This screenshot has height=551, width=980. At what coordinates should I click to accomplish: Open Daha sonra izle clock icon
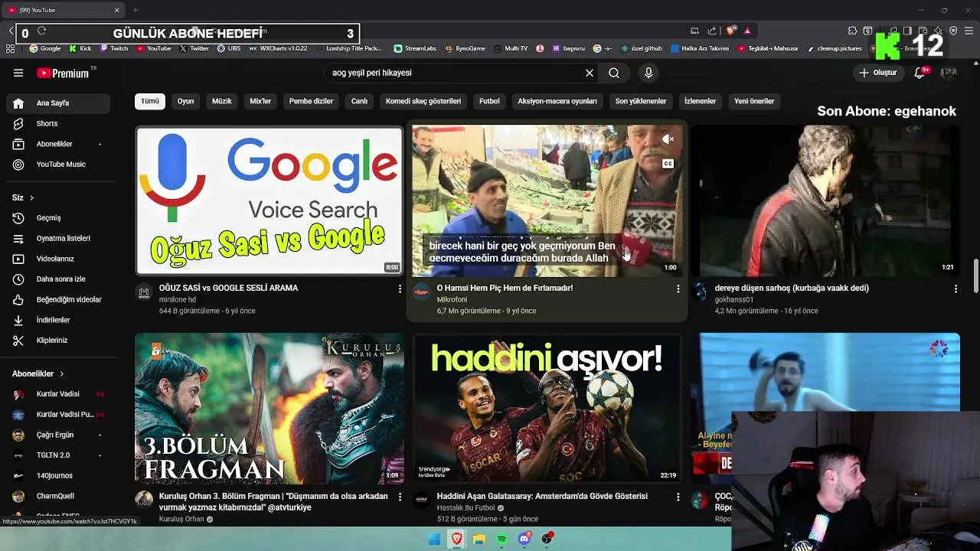point(18,279)
